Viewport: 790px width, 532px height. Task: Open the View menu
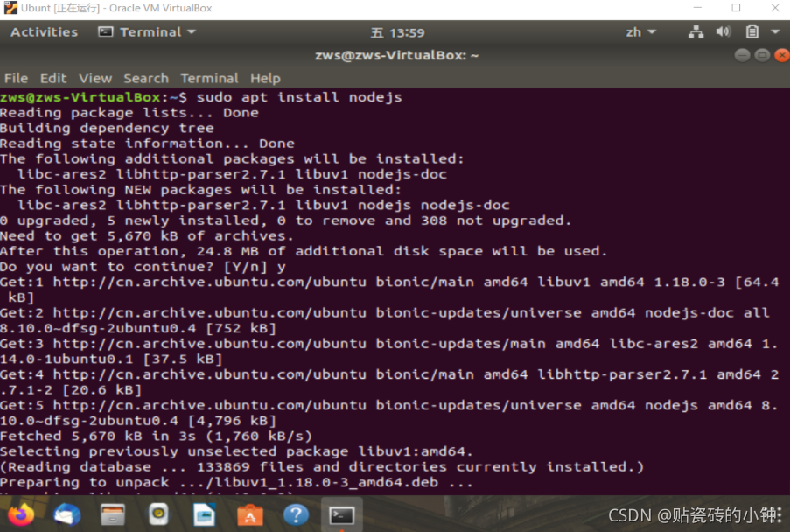pyautogui.click(x=95, y=79)
